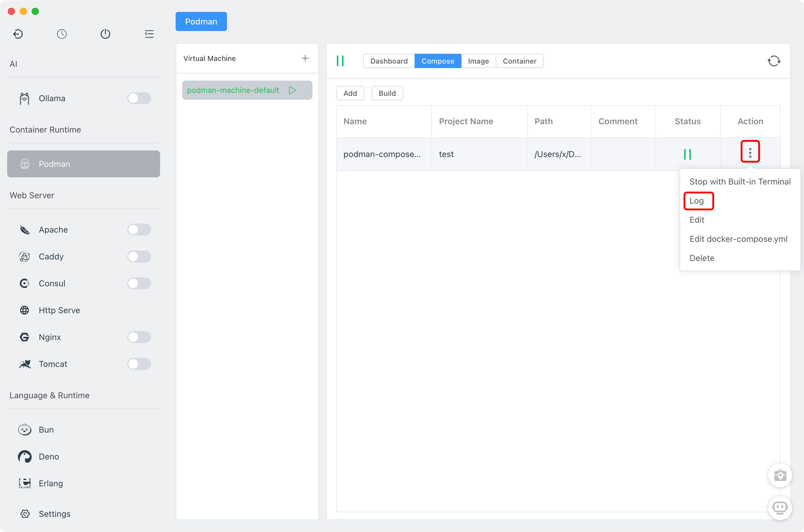Enable the Ollama toggle

point(139,98)
